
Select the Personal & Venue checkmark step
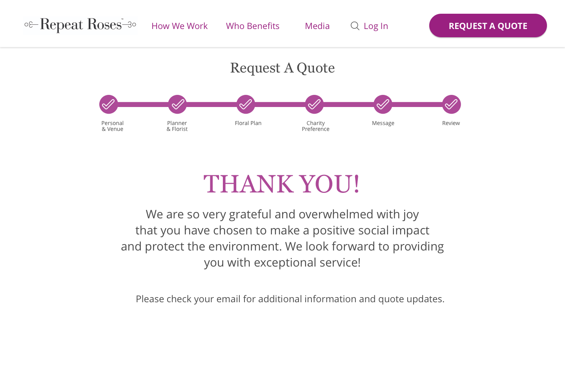tap(109, 104)
